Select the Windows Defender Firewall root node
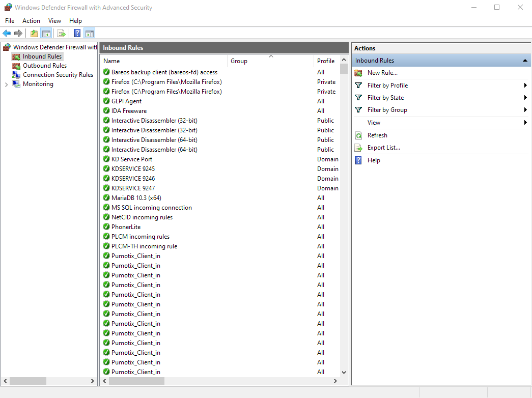This screenshot has height=398, width=532. pyautogui.click(x=54, y=47)
